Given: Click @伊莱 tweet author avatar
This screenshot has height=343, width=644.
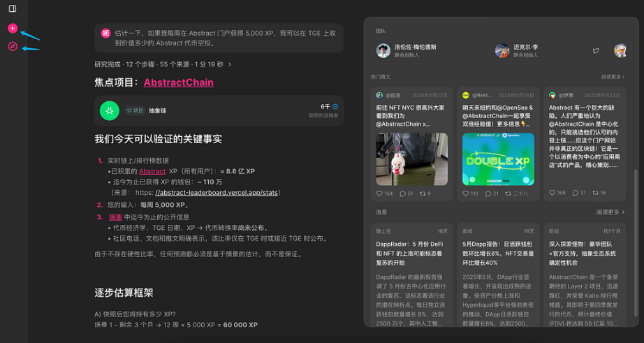Looking at the screenshot, I should tap(552, 95).
